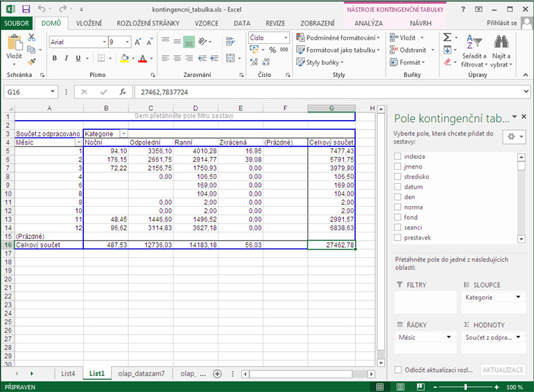
Task: Open the SOUBOR file menu
Action: point(17,23)
